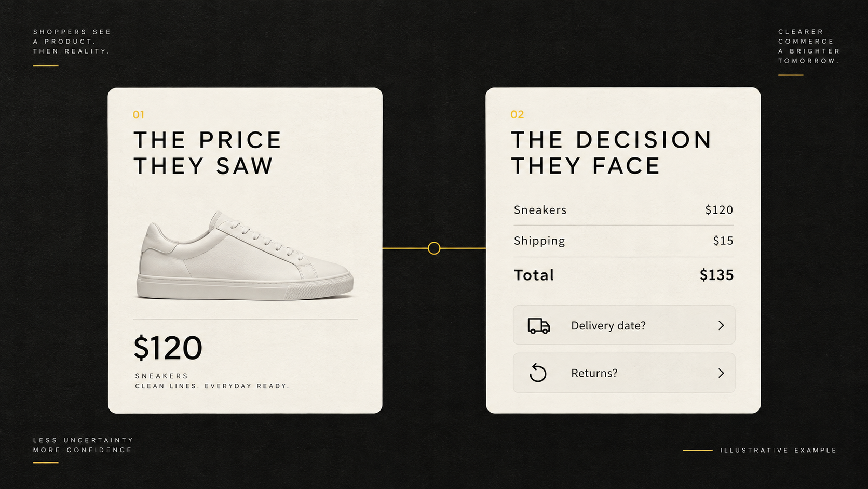868x489 pixels.
Task: Click "The Decision They Face" heading
Action: pyautogui.click(x=611, y=153)
